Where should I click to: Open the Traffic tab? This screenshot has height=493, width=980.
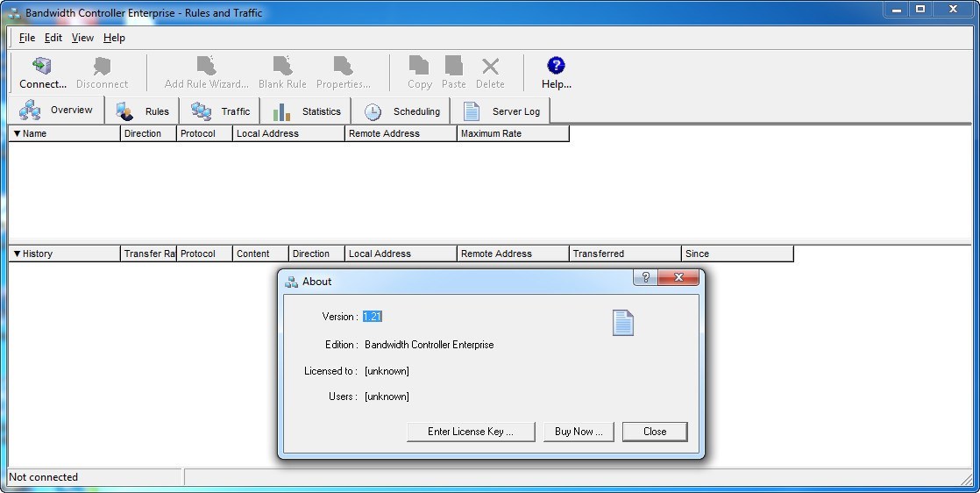coord(220,111)
